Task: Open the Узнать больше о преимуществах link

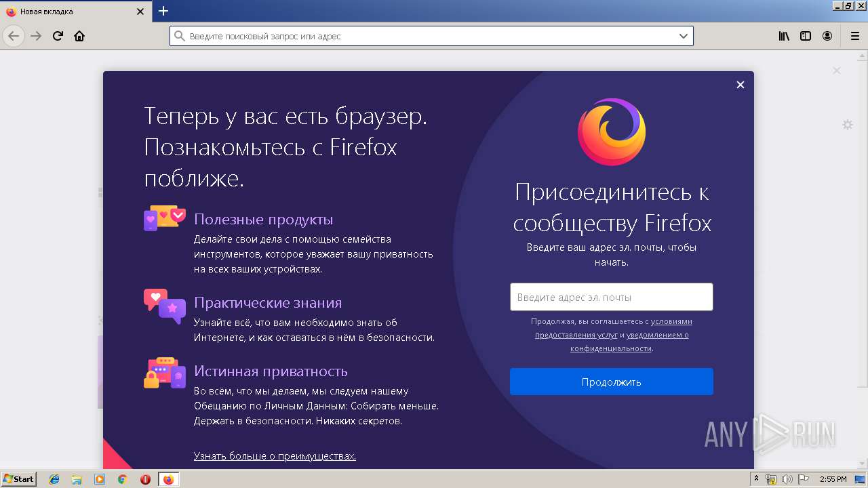Action: click(275, 456)
